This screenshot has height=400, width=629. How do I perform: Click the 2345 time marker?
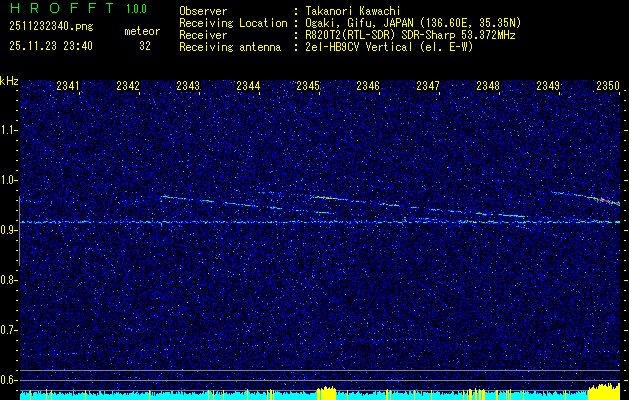(x=308, y=85)
